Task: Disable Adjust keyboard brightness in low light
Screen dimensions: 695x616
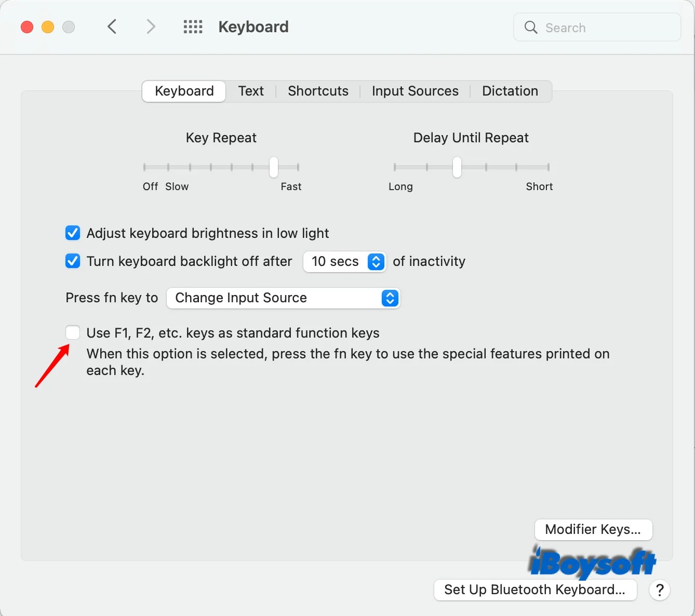Action: click(x=72, y=233)
